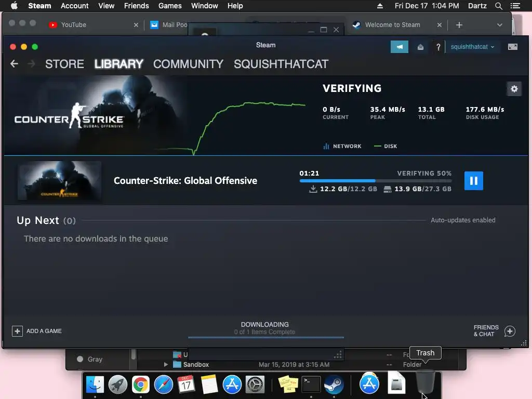Image resolution: width=532 pixels, height=399 pixels.
Task: Close the YouTube browser tab
Action: (136, 25)
